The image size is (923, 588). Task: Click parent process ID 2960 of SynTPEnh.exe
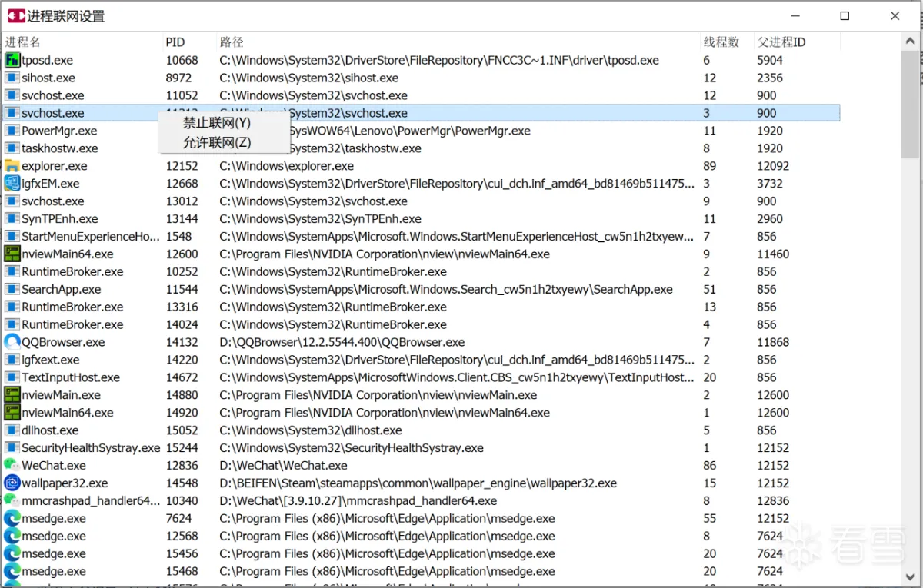click(770, 219)
